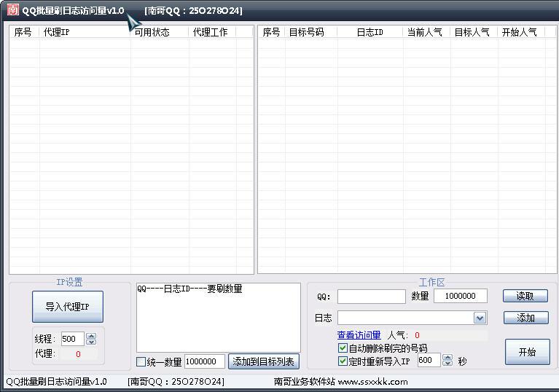Click 序号 header in proxy list
The image size is (559, 392).
[24, 32]
